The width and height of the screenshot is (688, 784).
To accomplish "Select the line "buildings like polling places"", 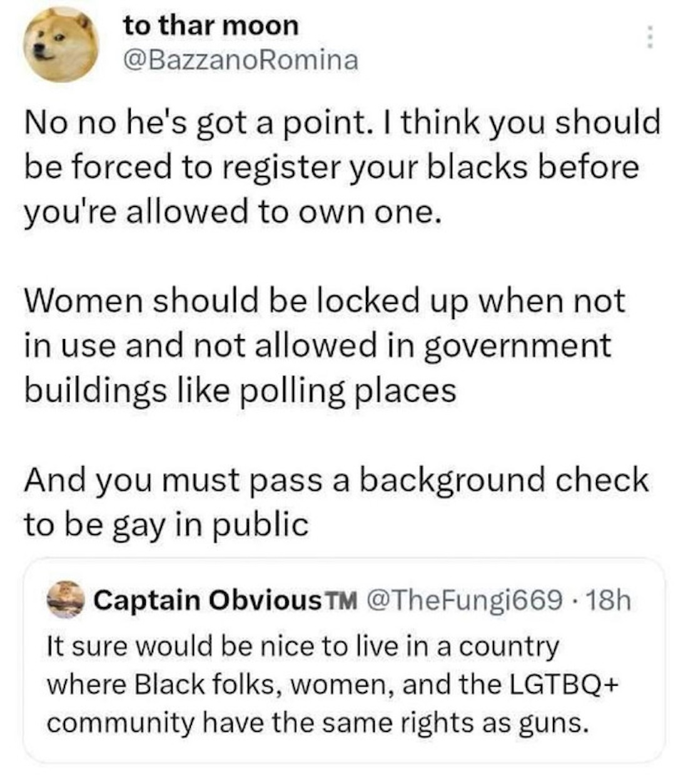I will pos(240,391).
